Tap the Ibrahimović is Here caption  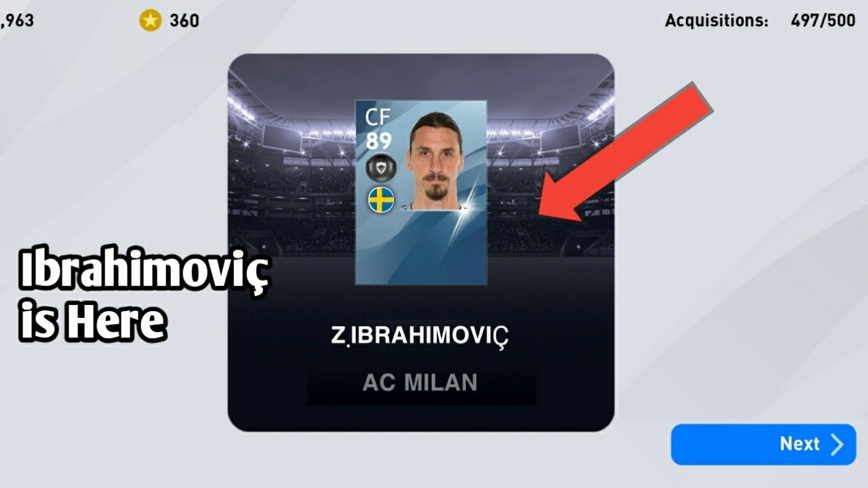pyautogui.click(x=145, y=297)
